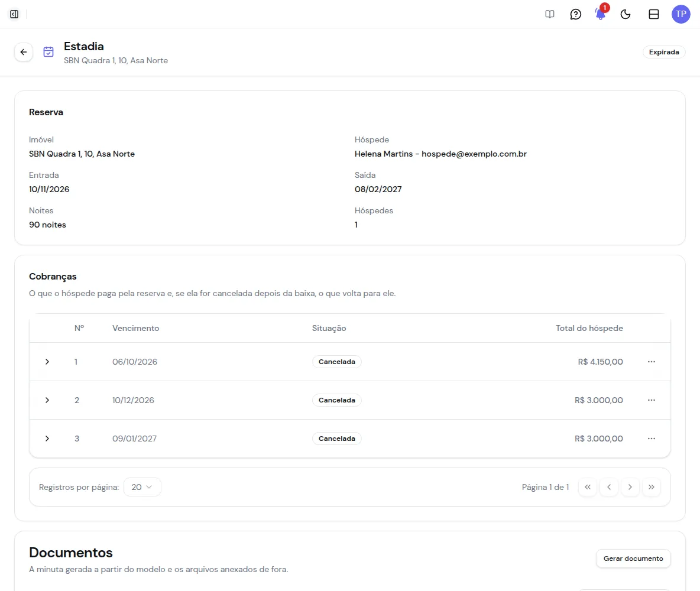
Task: Open the layout panel icon
Action: point(653,14)
